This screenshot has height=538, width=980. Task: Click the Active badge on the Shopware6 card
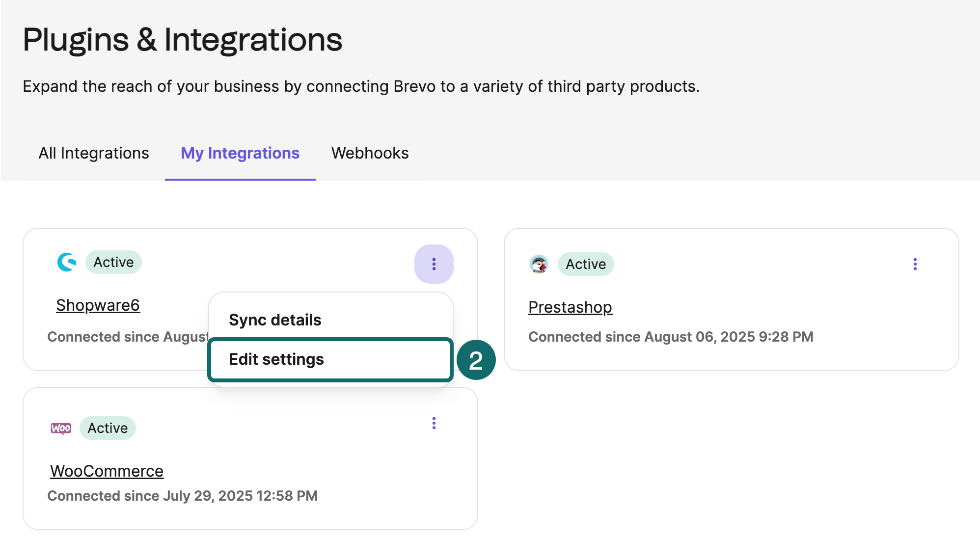click(113, 262)
